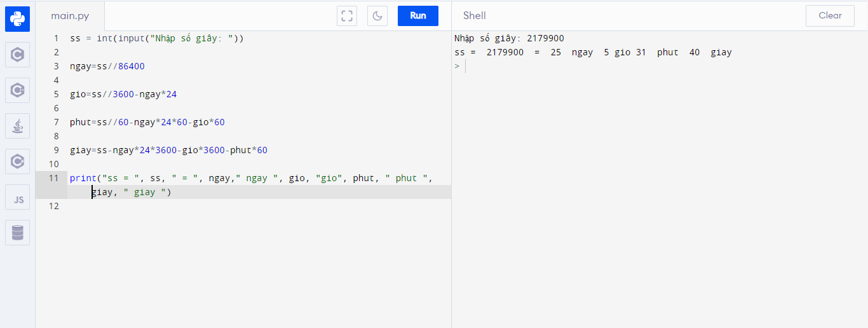The width and height of the screenshot is (868, 328).
Task: Select the Python language icon
Action: coord(17,19)
